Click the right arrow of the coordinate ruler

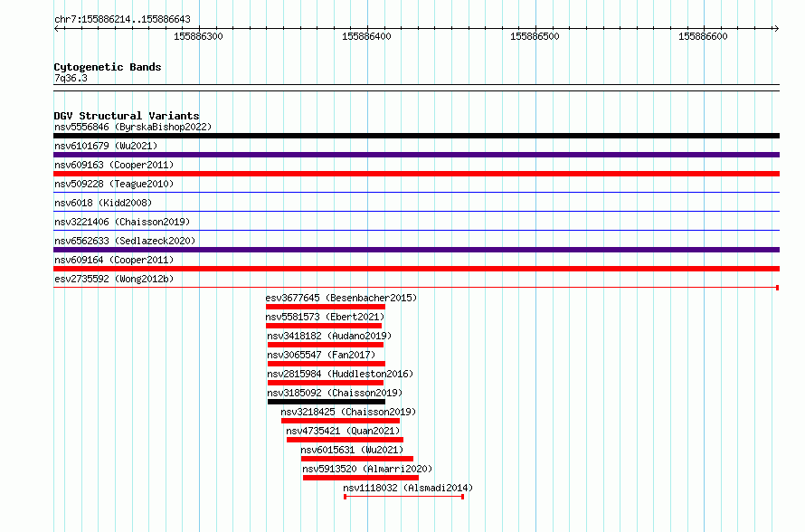[776, 28]
